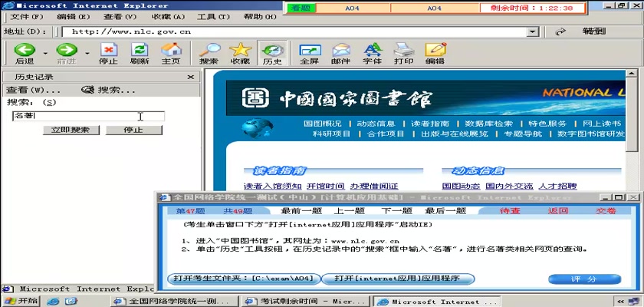Open 办理借阅证 link
This screenshot has height=307, width=644.
tap(374, 187)
